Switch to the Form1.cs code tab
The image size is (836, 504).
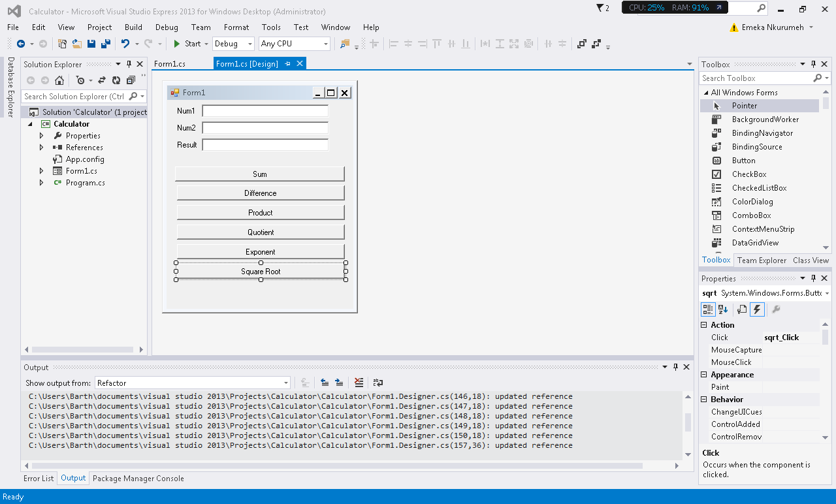(170, 64)
